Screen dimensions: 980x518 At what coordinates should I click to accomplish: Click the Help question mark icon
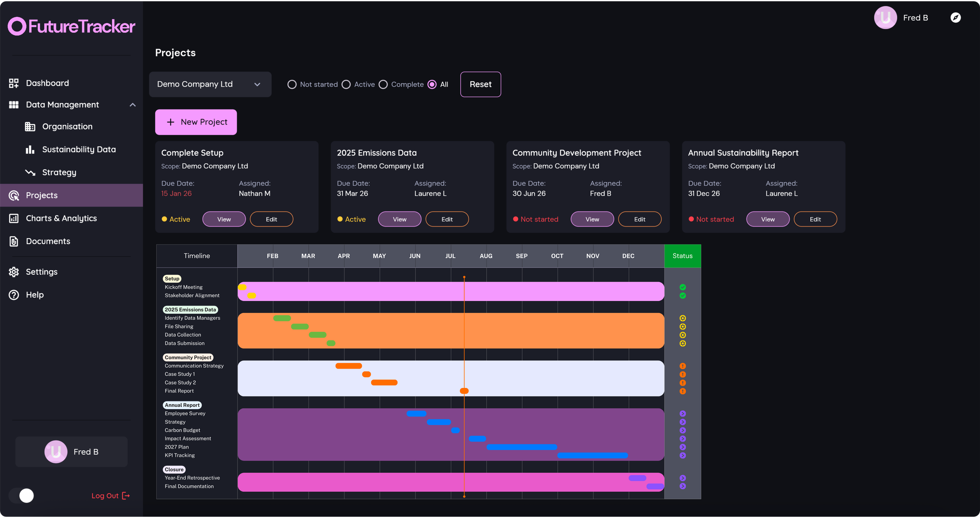pyautogui.click(x=14, y=295)
